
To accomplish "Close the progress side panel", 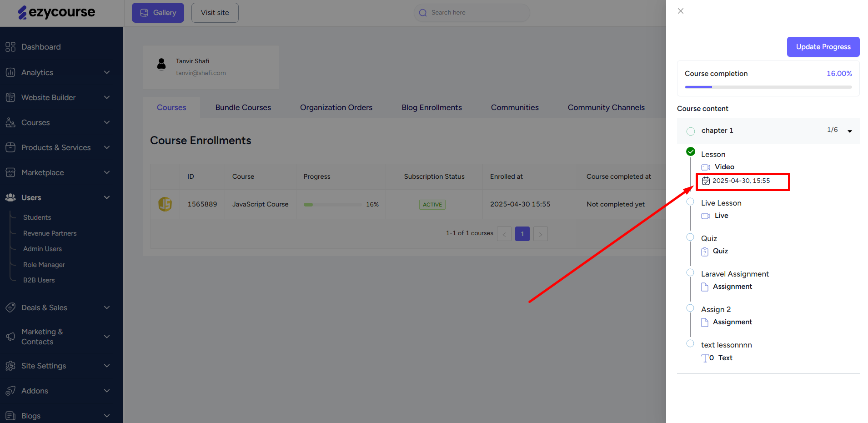I will tap(681, 11).
